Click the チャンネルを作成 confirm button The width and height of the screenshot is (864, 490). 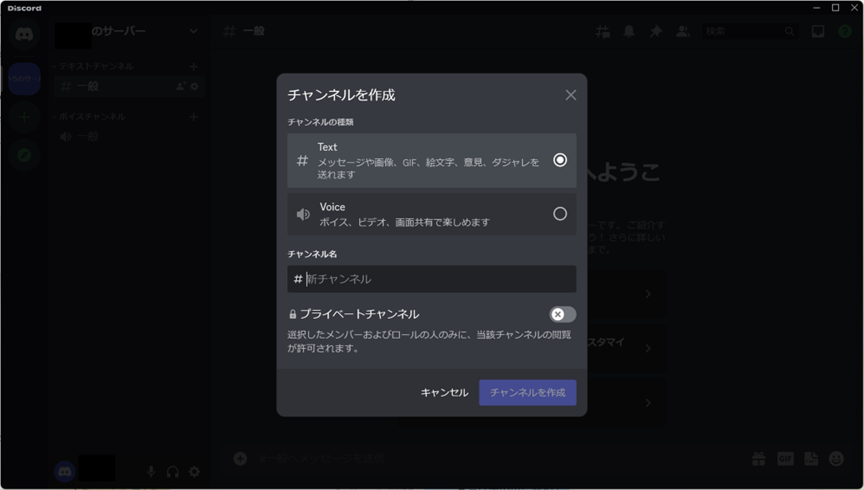[527, 392]
